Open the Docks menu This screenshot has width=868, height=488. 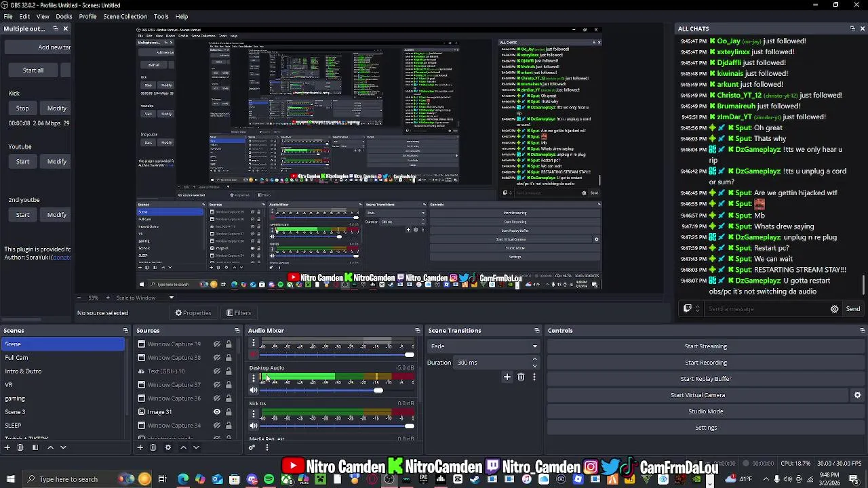point(64,16)
